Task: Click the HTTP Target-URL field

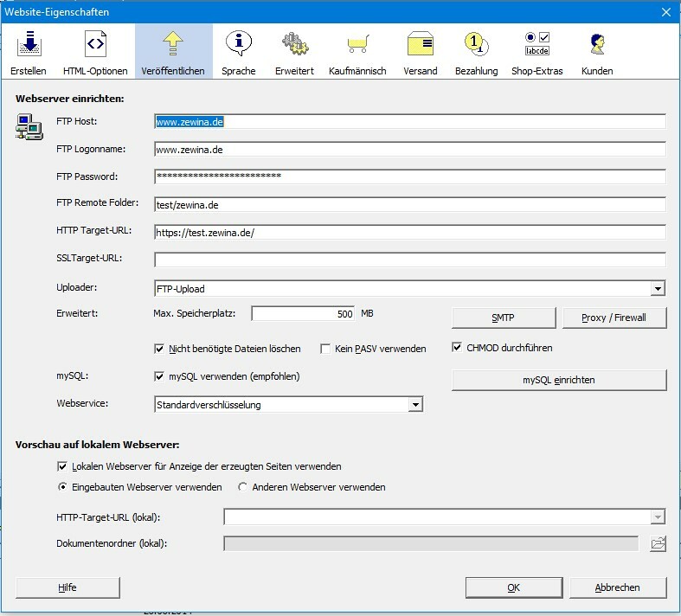Action: [409, 232]
